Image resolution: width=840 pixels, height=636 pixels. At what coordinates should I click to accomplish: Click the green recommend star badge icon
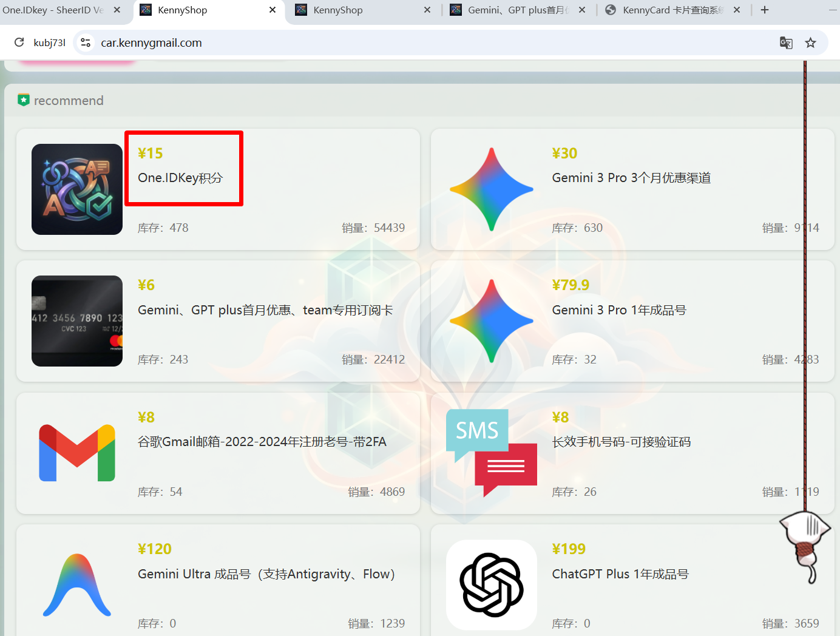[24, 100]
